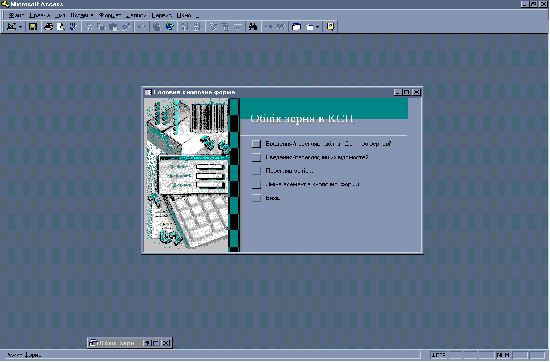550x362 pixels.
Task: Open the Файл menu
Action: click(16, 15)
